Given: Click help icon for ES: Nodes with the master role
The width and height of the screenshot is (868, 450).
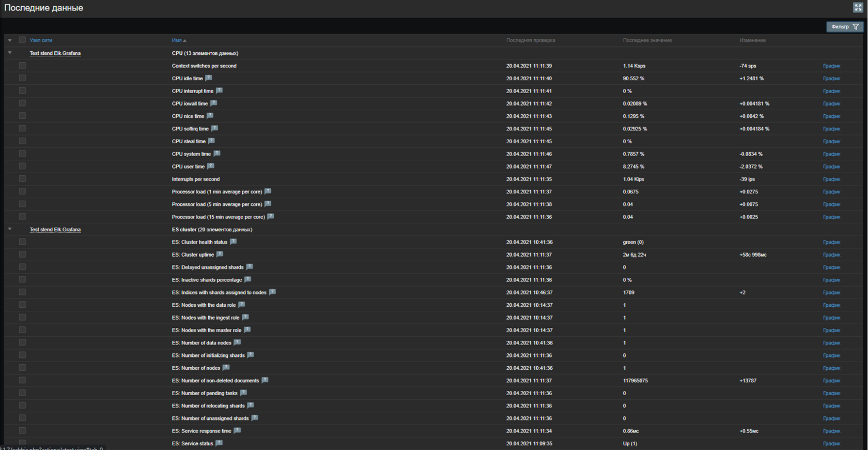Looking at the screenshot, I should click(247, 329).
